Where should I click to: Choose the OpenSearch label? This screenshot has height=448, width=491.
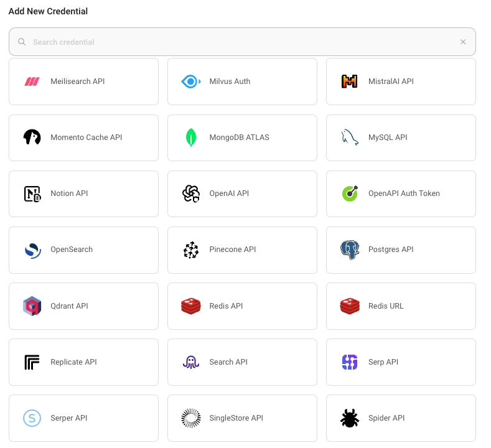(x=72, y=250)
